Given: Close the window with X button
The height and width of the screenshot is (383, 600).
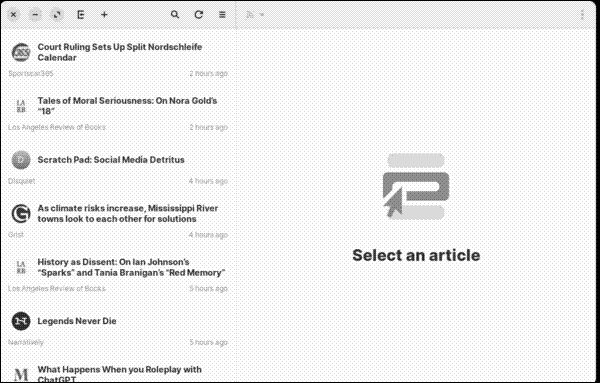Looking at the screenshot, I should [x=13, y=15].
